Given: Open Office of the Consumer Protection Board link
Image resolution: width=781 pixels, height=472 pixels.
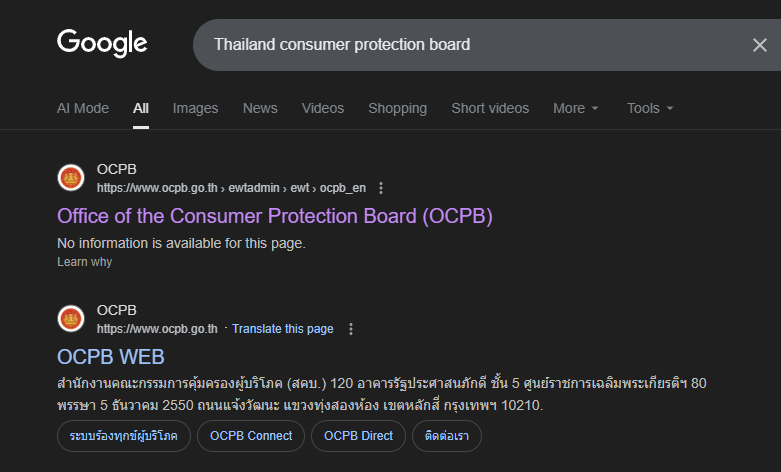Looking at the screenshot, I should [275, 216].
